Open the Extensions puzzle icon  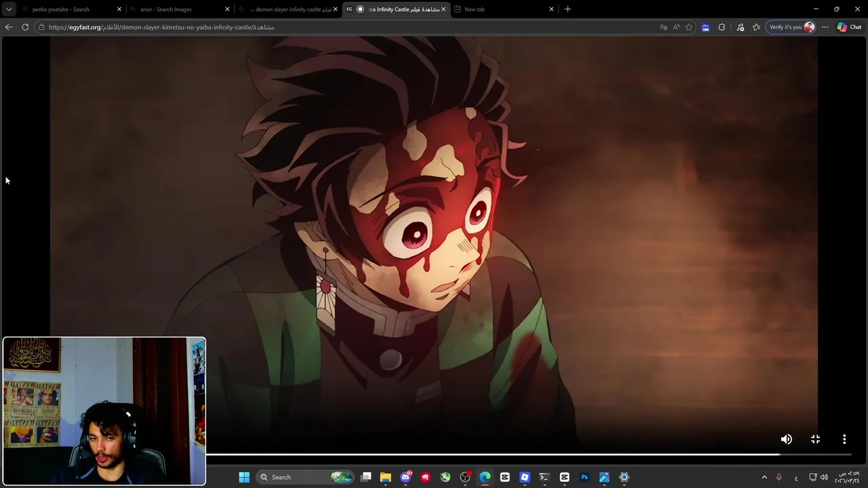coord(722,27)
